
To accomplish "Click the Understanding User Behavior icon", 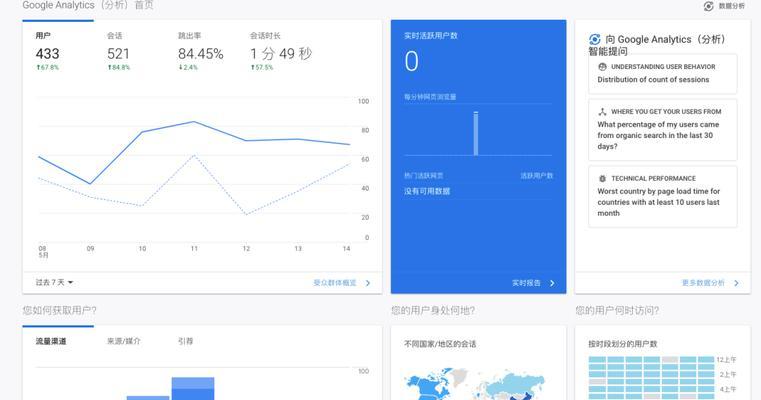I will 602,67.
